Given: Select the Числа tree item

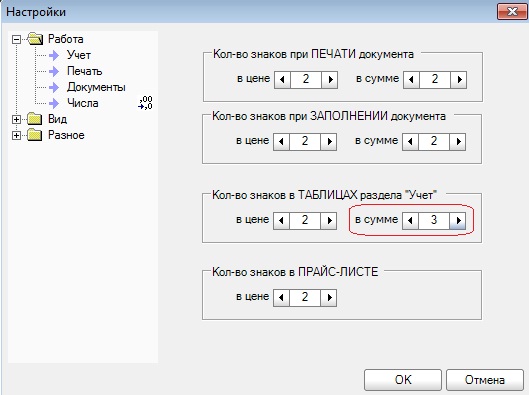Looking at the screenshot, I should coord(83,103).
